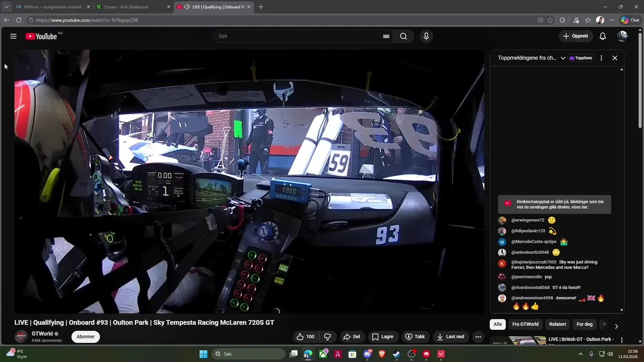Close the live chat panel

(x=615, y=58)
